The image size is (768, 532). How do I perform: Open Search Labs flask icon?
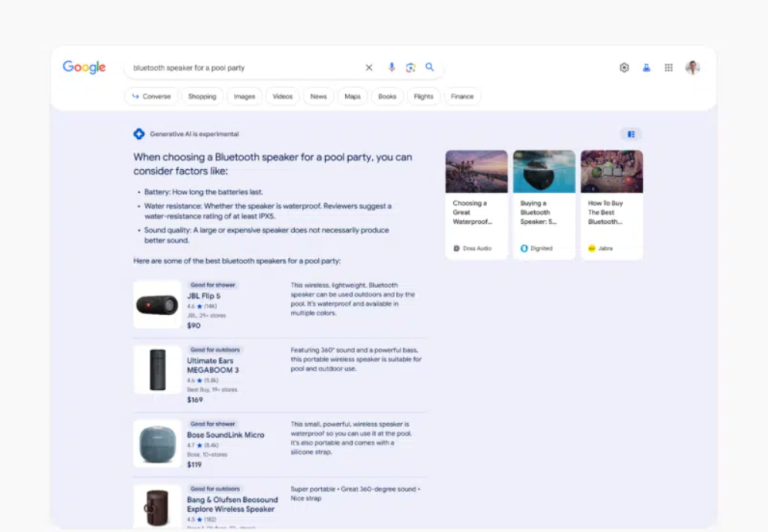pyautogui.click(x=646, y=68)
